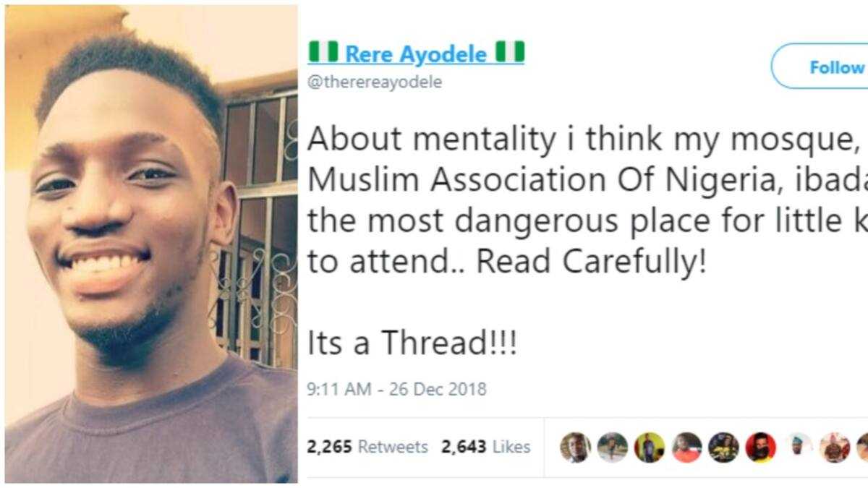Open the 9:11 AM - 26 Dec 2018 timestamp

(x=397, y=389)
